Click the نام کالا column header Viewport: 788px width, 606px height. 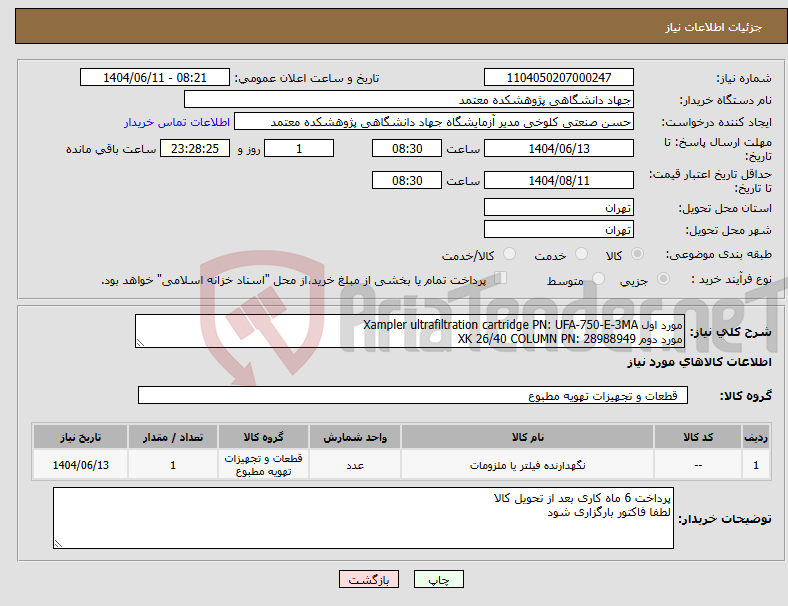point(527,437)
